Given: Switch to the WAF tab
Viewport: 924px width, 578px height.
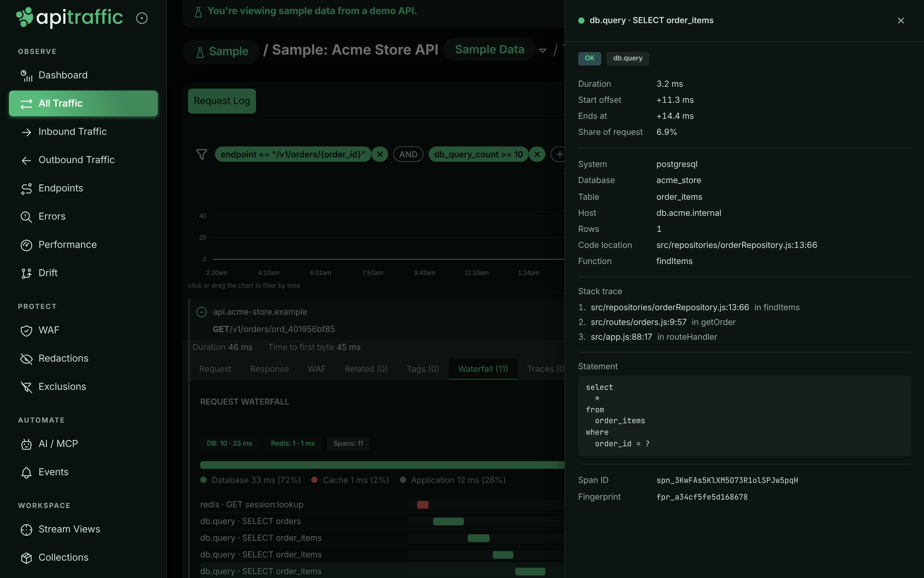Looking at the screenshot, I should (x=317, y=369).
